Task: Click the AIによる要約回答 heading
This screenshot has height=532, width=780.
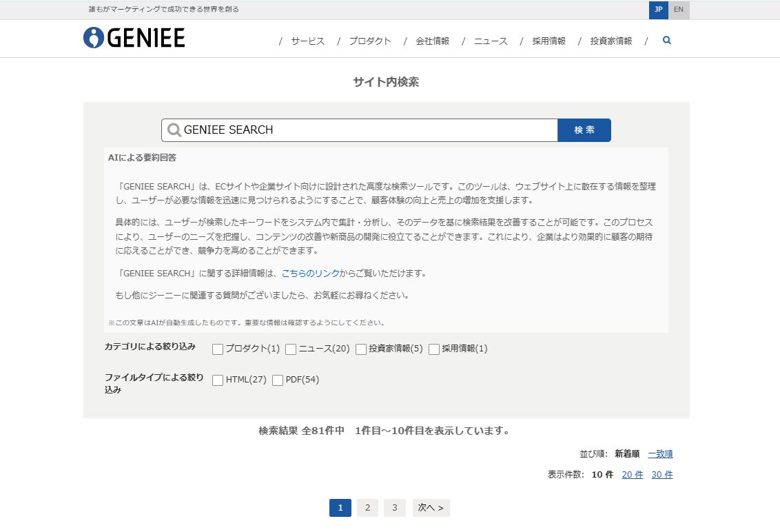Action: (142, 158)
